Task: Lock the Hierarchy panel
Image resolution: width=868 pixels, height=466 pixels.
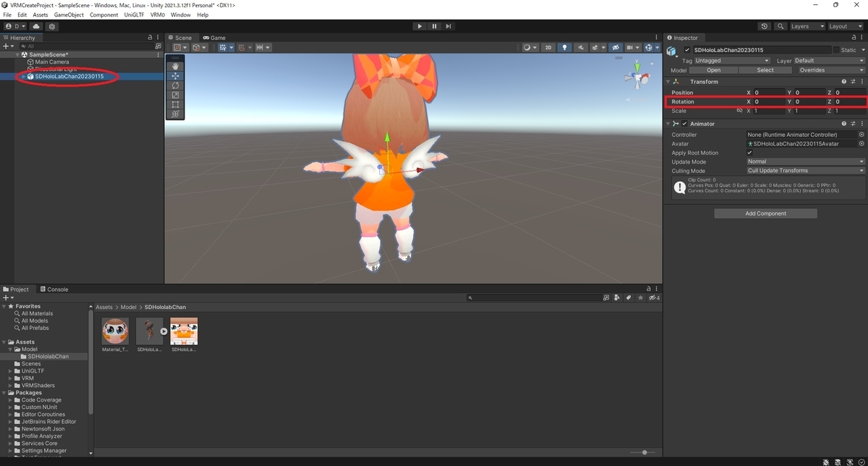Action: tap(150, 38)
